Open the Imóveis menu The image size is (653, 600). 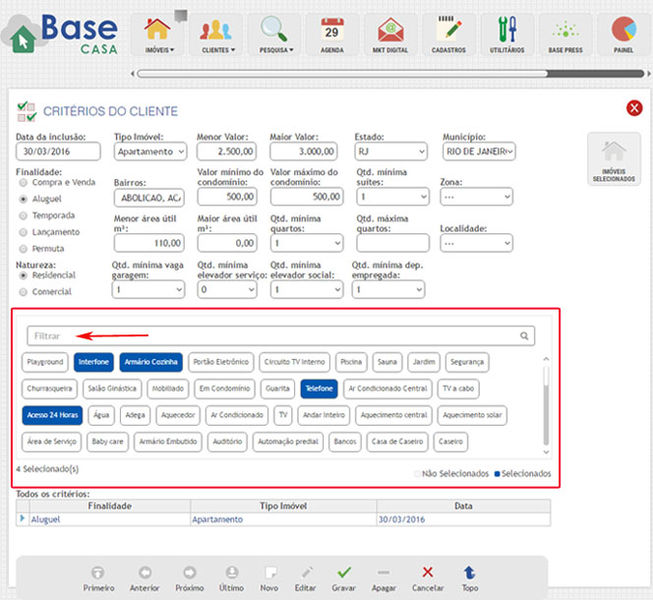[159, 33]
